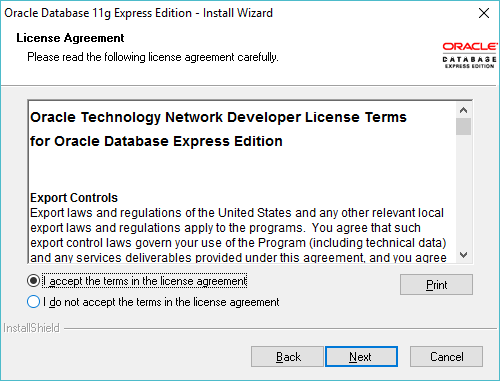
Task: Click the Oracle Database Express Edition logo
Action: pos(469,55)
